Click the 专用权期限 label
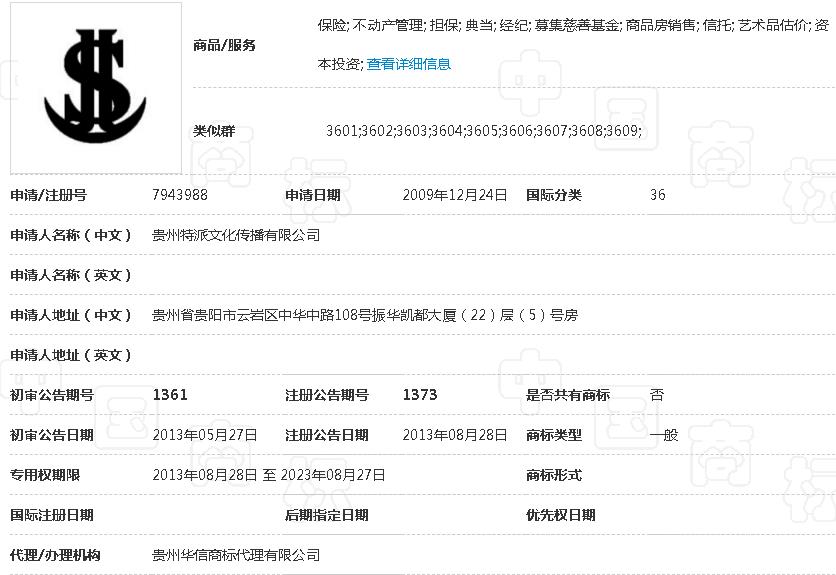Viewport: 836px width, 575px height. point(45,475)
